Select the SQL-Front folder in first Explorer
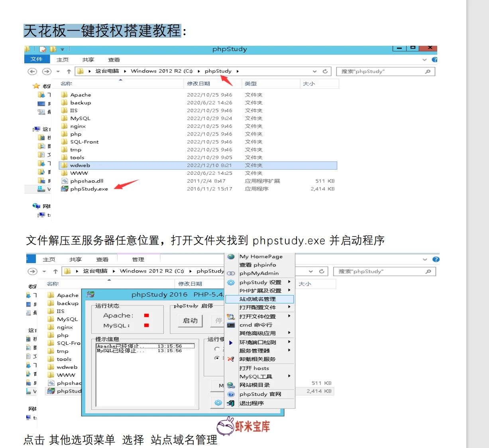 tap(84, 142)
